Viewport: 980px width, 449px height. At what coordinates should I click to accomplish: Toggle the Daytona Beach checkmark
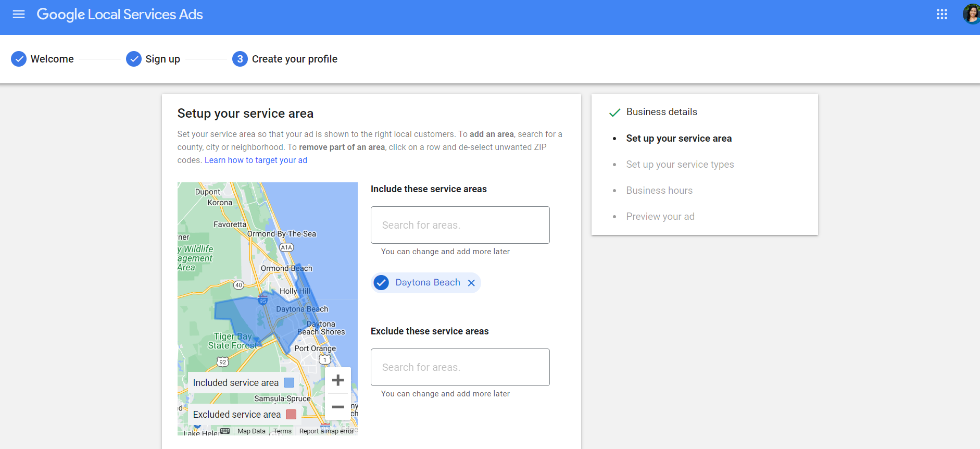tap(381, 283)
